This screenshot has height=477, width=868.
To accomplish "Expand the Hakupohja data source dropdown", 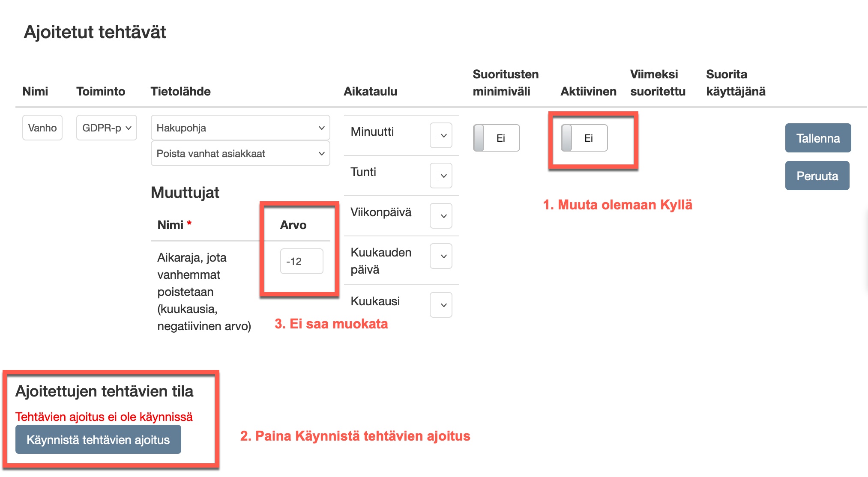I will (x=240, y=128).
